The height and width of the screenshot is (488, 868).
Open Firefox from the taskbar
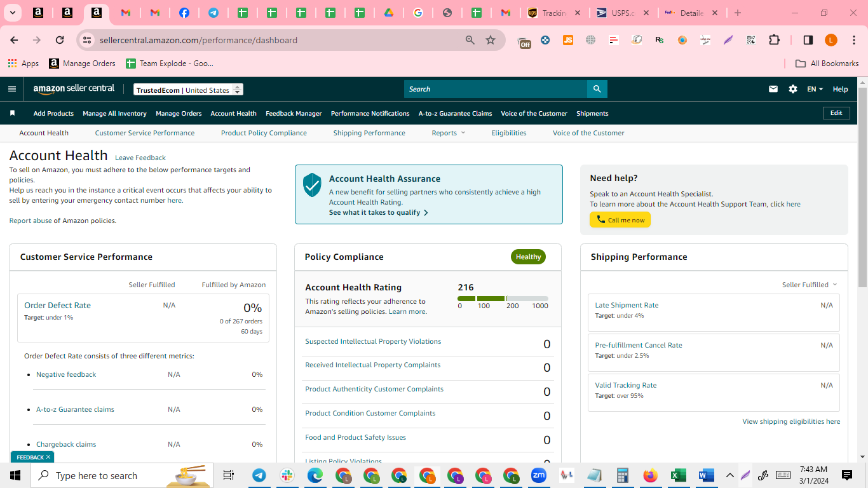click(x=650, y=475)
